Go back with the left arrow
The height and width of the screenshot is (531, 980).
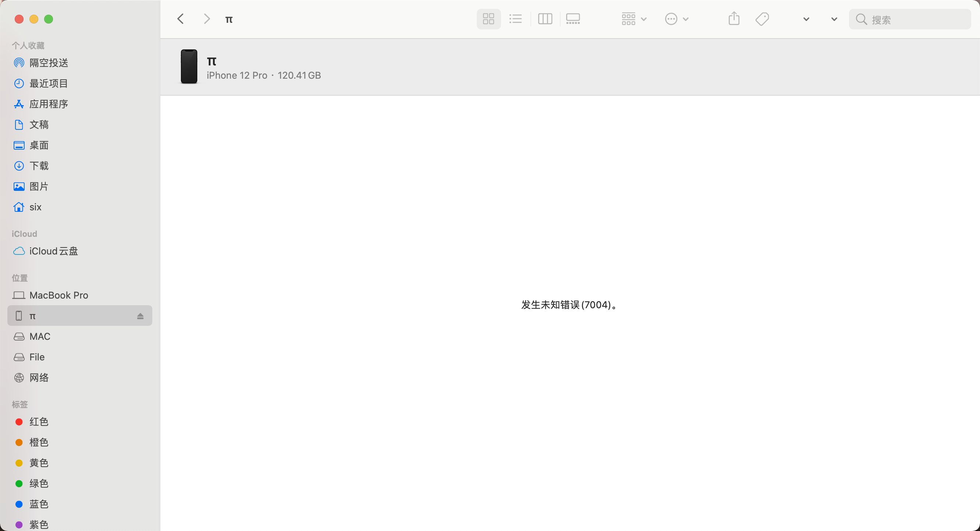pyautogui.click(x=181, y=19)
